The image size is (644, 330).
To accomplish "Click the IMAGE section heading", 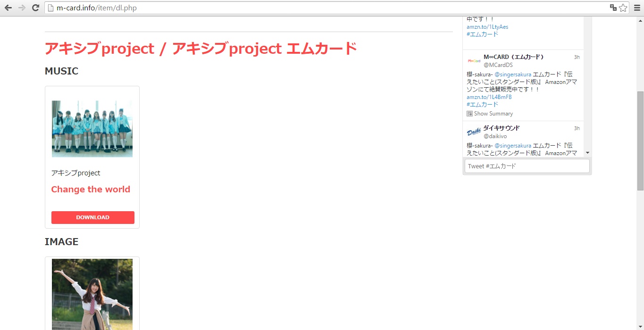I will (61, 242).
